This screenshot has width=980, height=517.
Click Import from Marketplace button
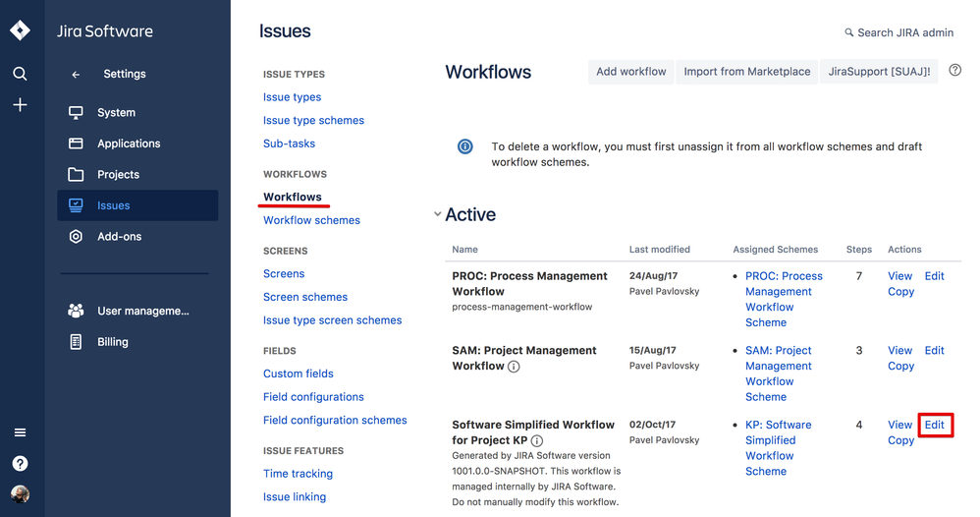point(747,72)
